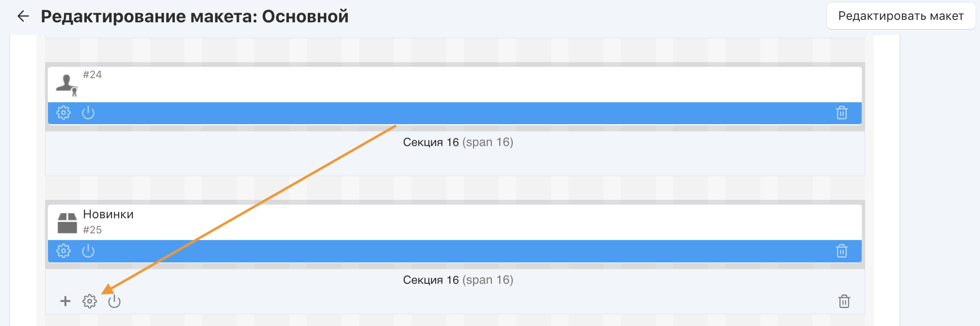Click the user icon of block #24
Image resolution: width=980 pixels, height=326 pixels.
click(x=67, y=84)
